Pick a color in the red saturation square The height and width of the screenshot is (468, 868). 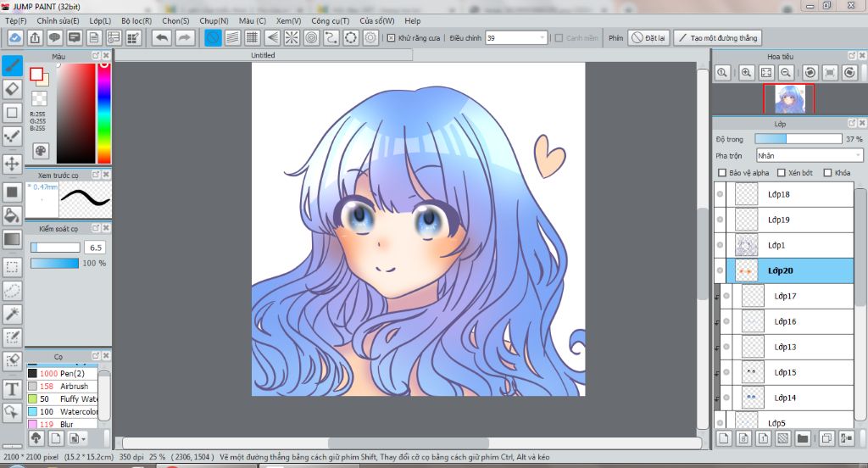[x=75, y=113]
